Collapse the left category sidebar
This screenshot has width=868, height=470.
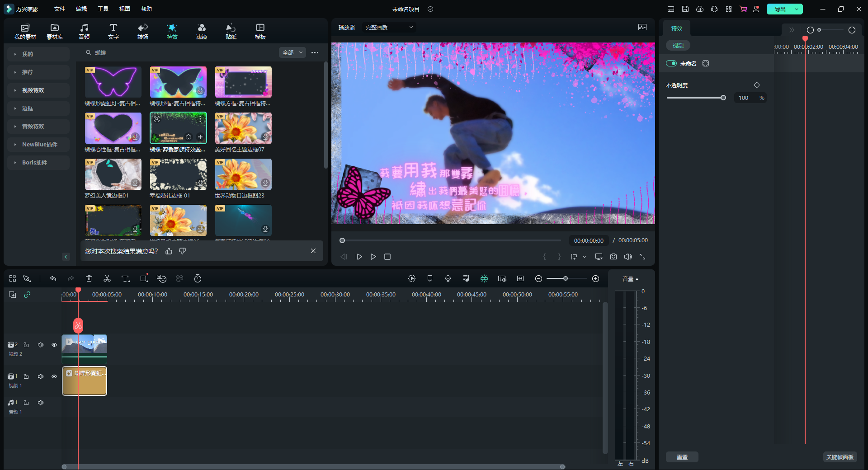click(x=66, y=257)
